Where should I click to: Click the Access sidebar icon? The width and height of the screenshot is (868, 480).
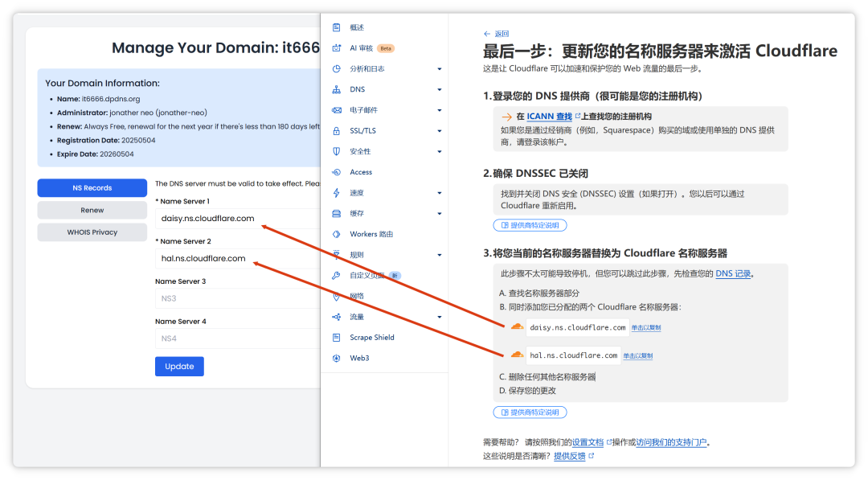pyautogui.click(x=336, y=172)
